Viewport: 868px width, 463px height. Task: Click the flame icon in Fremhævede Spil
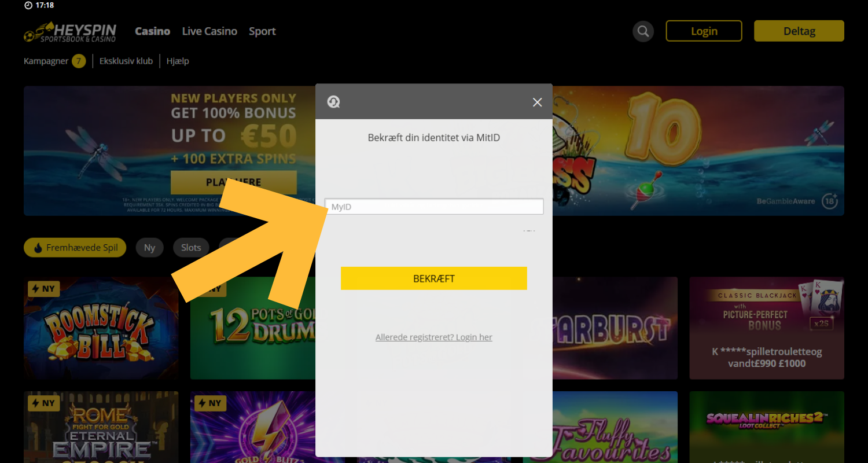38,248
